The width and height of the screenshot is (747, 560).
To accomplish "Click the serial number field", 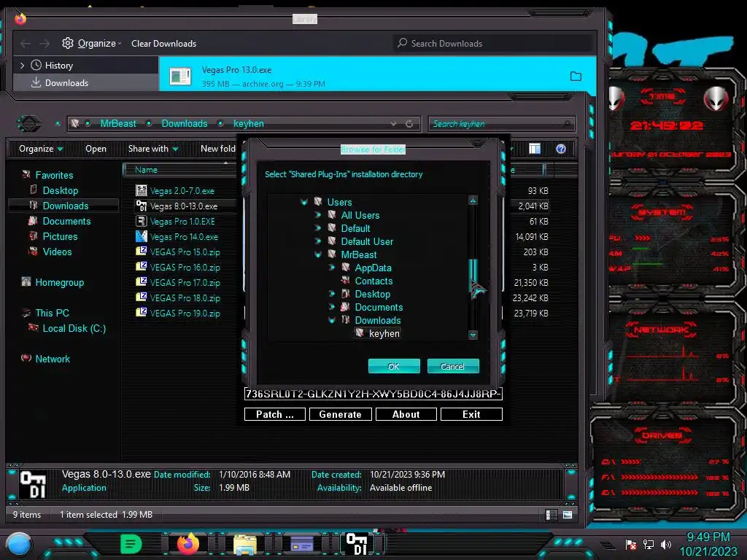I will tap(373, 394).
